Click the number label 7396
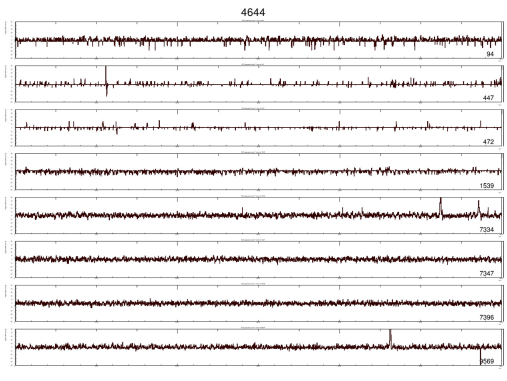Viewport: 507px width, 381px height. tap(487, 317)
